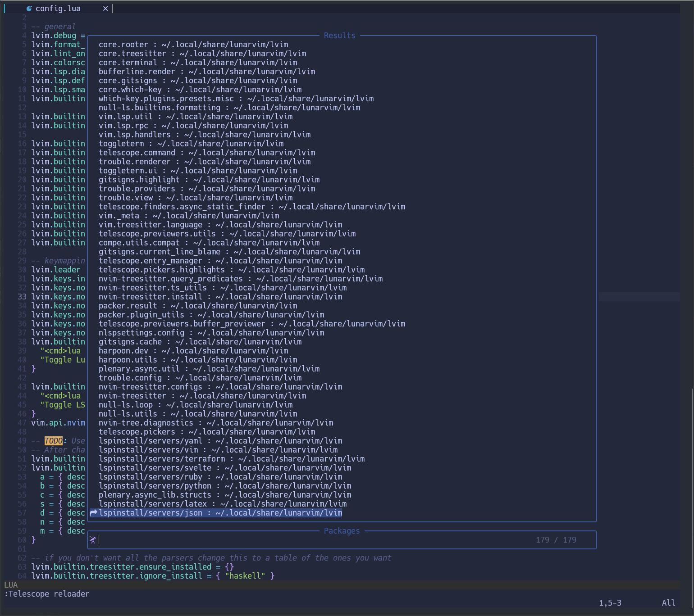Click the Packages title above the prompt
Screen dimensions: 694x616
tap(342, 530)
